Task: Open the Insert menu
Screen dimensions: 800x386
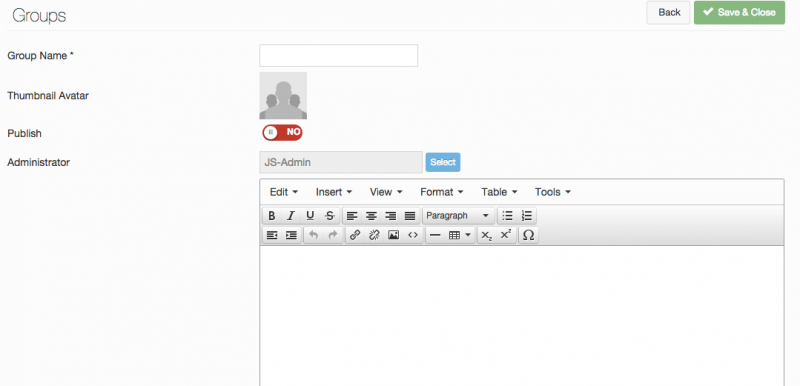Action: point(334,192)
